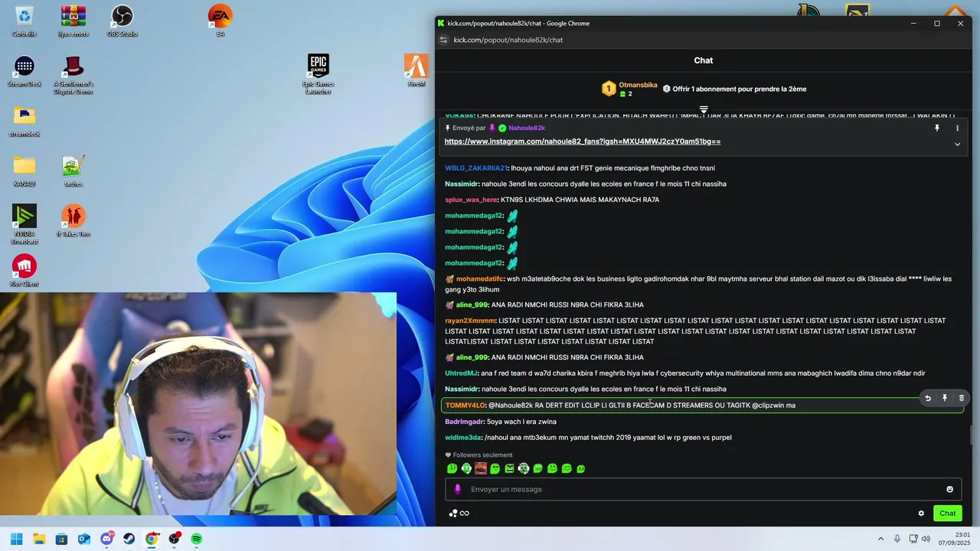Open chat settings gear icon
Image resolution: width=980 pixels, height=551 pixels.
tap(921, 514)
